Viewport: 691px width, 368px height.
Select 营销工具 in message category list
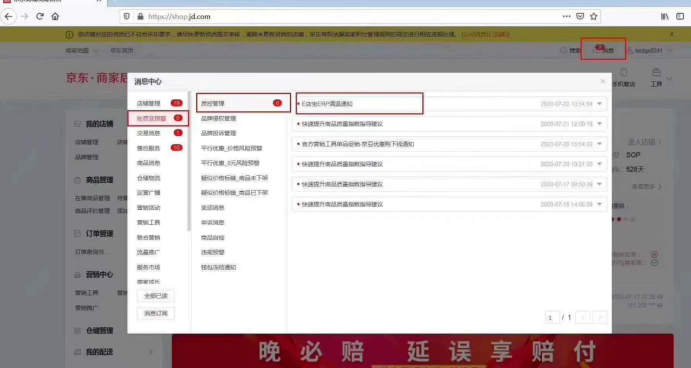point(149,223)
